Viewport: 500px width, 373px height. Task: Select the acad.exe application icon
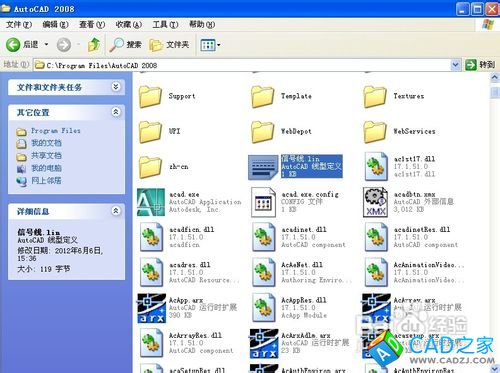pyautogui.click(x=151, y=202)
